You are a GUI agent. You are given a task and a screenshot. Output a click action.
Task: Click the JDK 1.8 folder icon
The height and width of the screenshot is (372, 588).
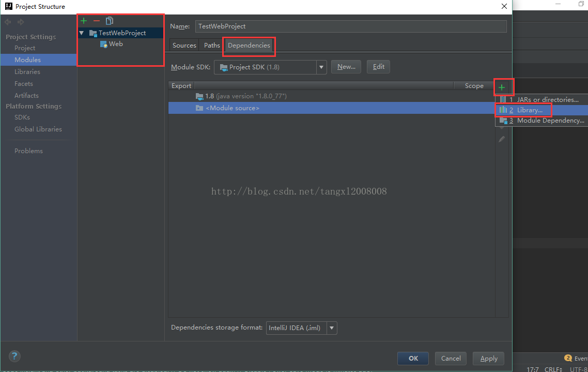tap(199, 96)
